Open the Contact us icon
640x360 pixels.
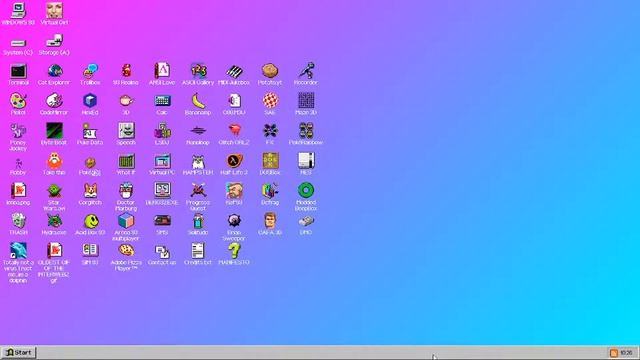tap(162, 251)
